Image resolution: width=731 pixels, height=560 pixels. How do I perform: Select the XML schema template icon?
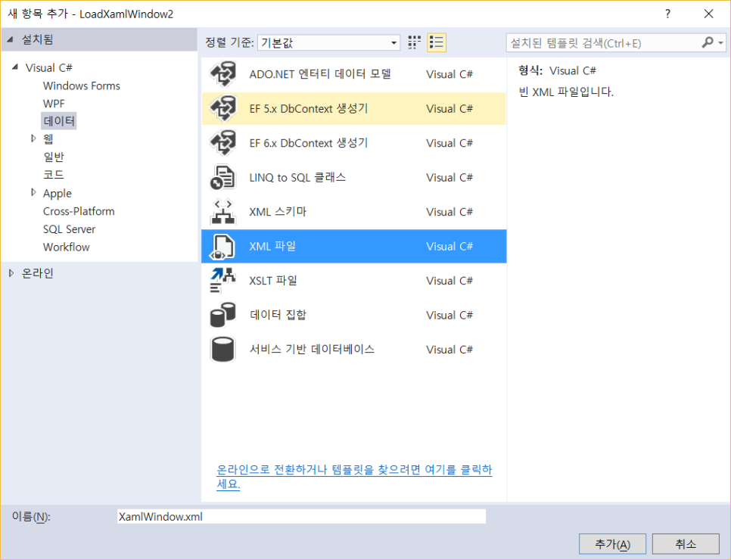pos(222,212)
